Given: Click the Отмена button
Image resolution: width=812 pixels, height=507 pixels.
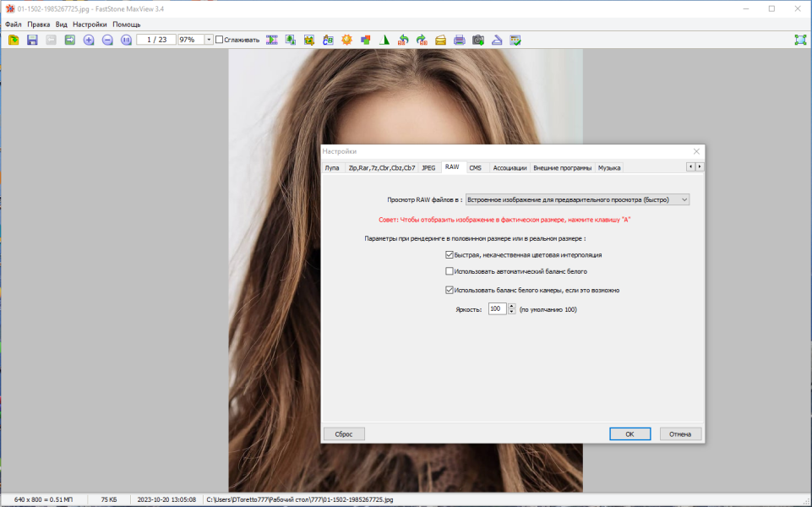Looking at the screenshot, I should coord(680,434).
